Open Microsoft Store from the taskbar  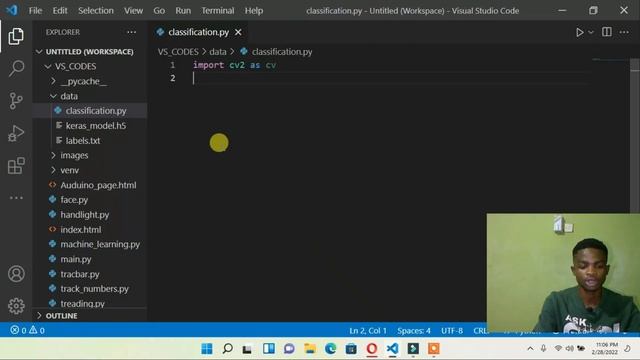[x=351, y=349]
